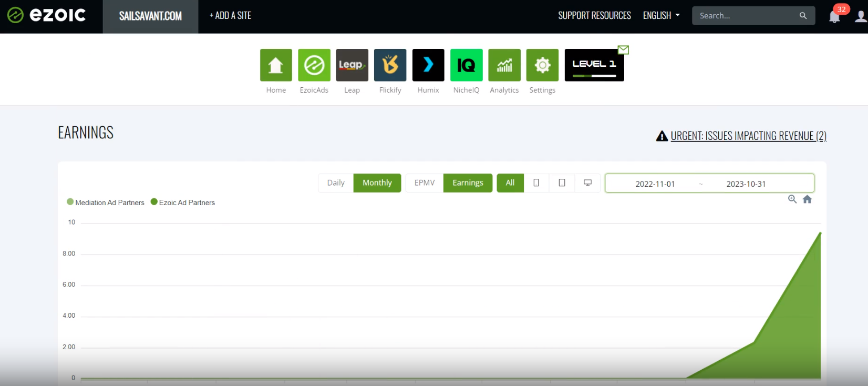Open the English language dropdown
868x386 pixels.
662,16
